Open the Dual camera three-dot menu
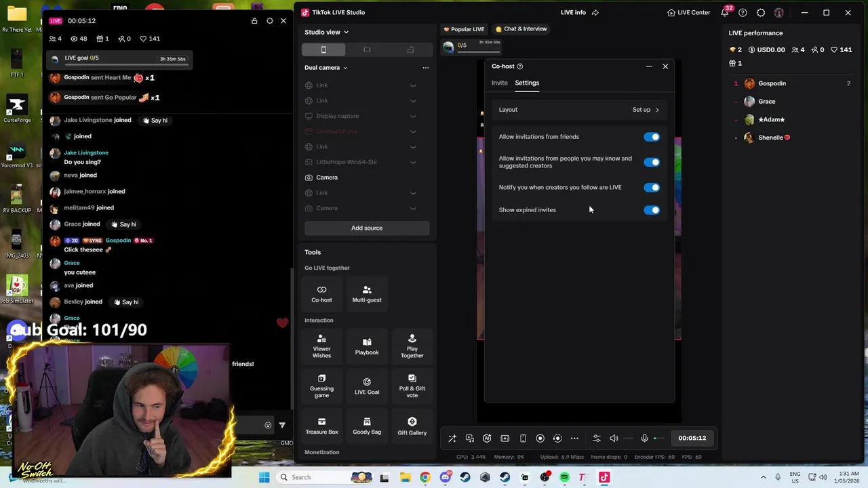868x488 pixels. tap(426, 68)
